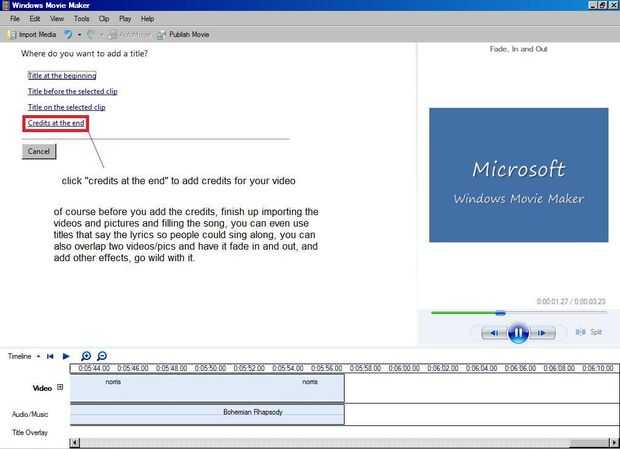Click the 0:05:50.00 mark on timeline ruler
The width and height of the screenshot is (620, 449).
(210, 368)
